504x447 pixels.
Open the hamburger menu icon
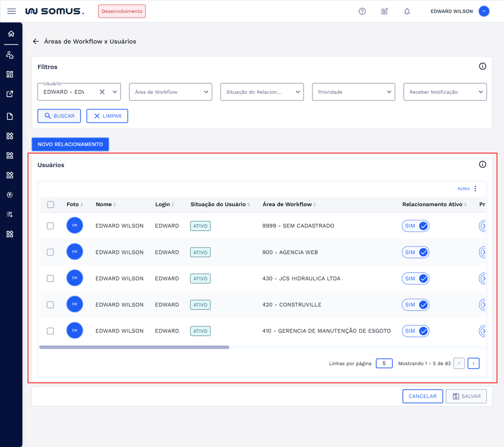click(x=11, y=11)
